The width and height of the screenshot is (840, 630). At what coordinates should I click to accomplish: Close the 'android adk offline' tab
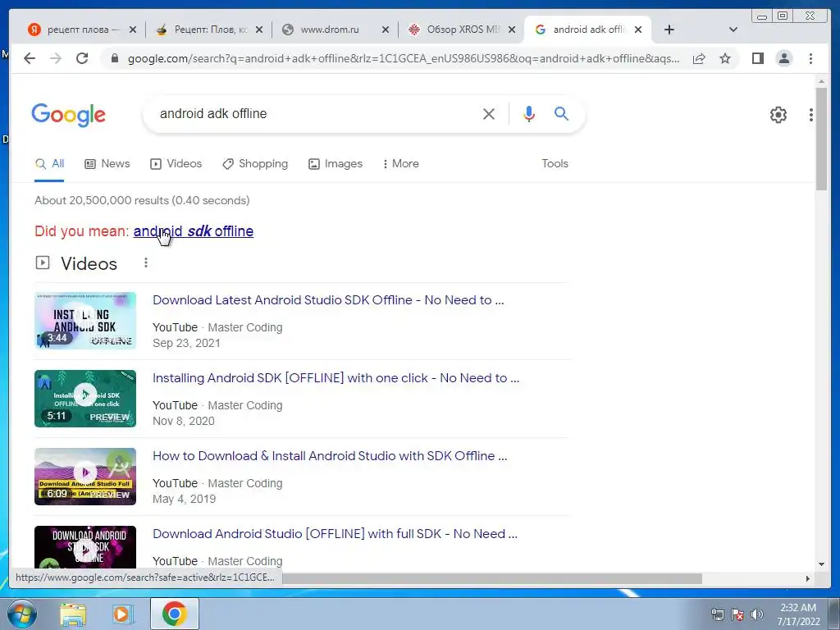(x=638, y=30)
